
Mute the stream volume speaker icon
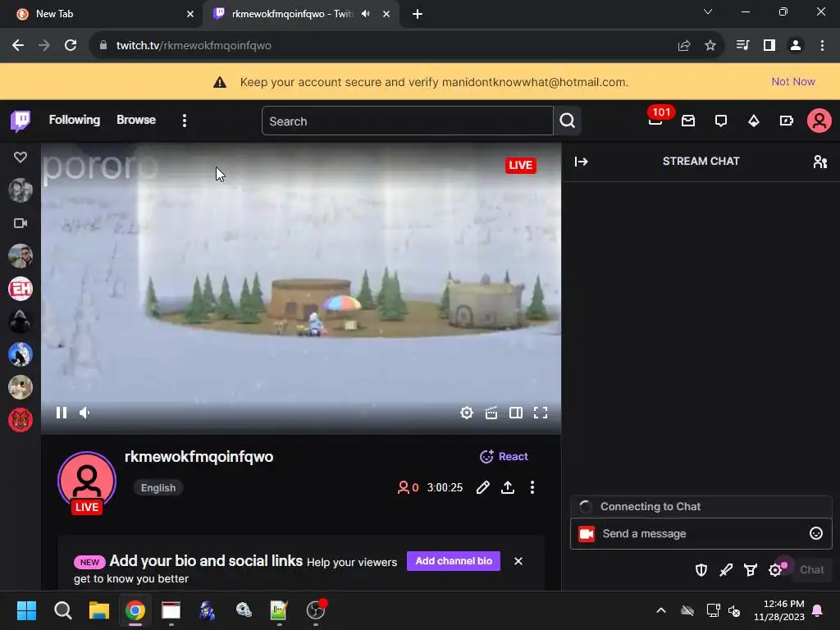[85, 413]
